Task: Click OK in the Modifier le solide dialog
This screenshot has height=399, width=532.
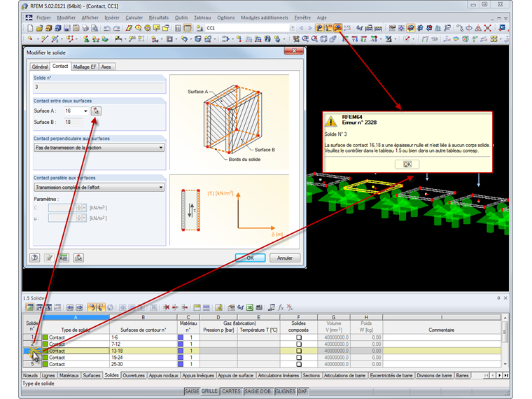Action: (x=251, y=258)
